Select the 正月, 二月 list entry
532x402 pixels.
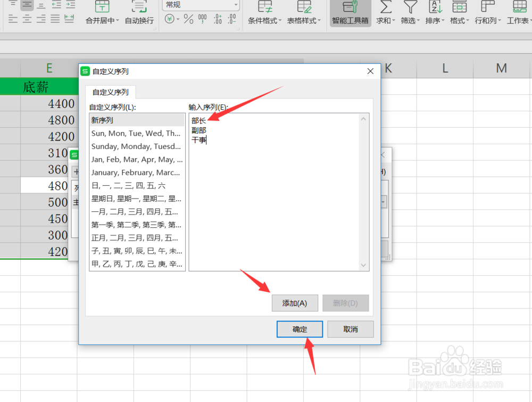137,237
